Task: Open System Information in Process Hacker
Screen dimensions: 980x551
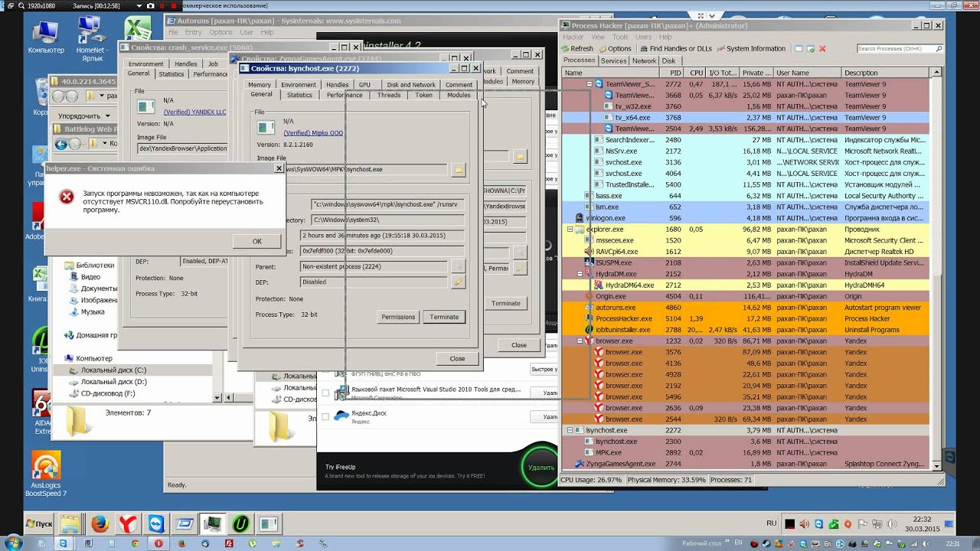Action: (750, 48)
